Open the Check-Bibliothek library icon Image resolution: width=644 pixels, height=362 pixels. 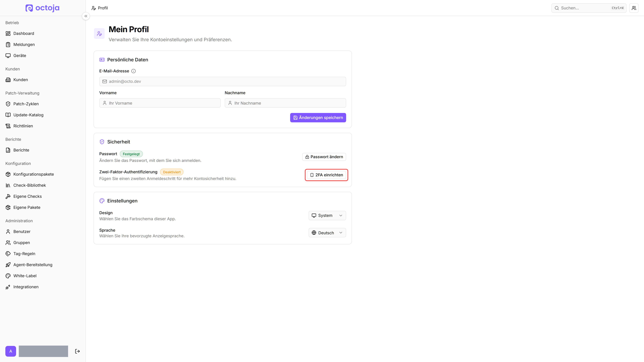8,185
